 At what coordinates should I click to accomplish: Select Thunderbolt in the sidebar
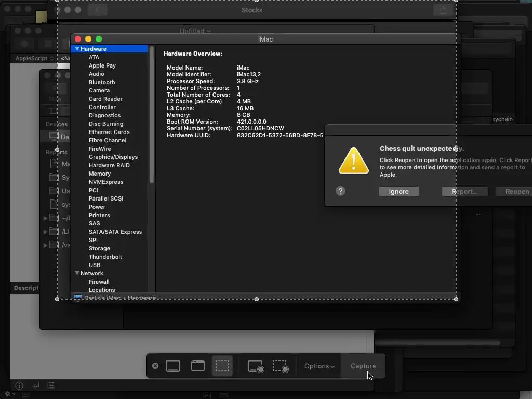(x=105, y=257)
